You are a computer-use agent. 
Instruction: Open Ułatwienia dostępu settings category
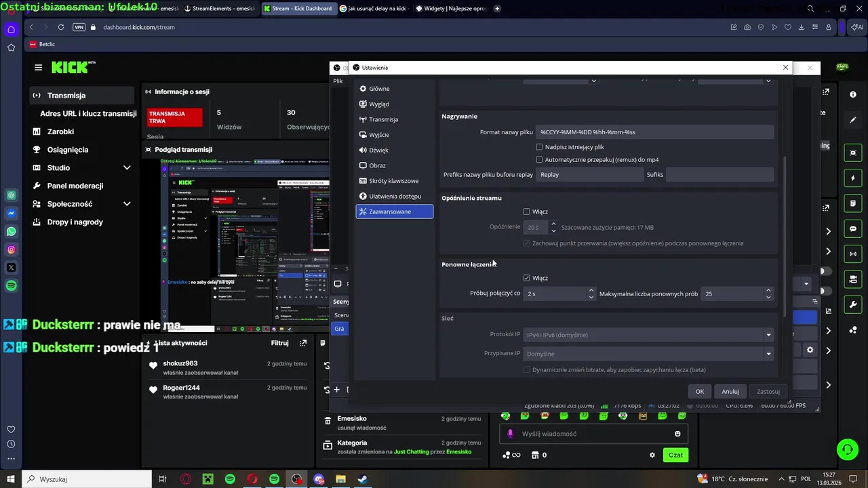394,196
